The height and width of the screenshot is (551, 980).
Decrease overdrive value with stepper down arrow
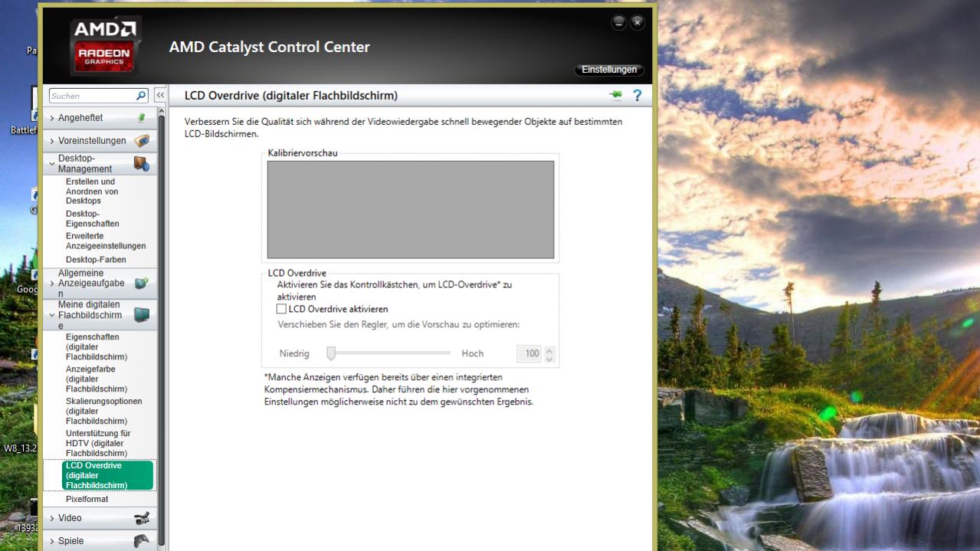point(549,358)
